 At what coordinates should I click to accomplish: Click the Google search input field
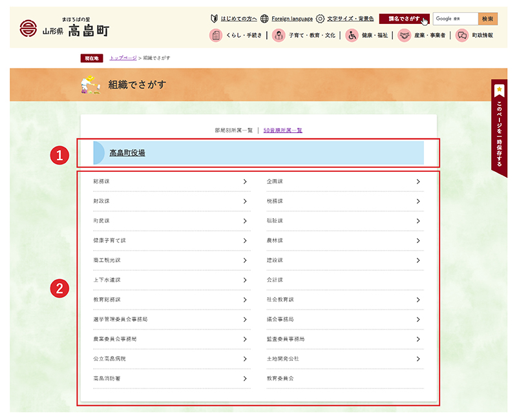tap(455, 19)
